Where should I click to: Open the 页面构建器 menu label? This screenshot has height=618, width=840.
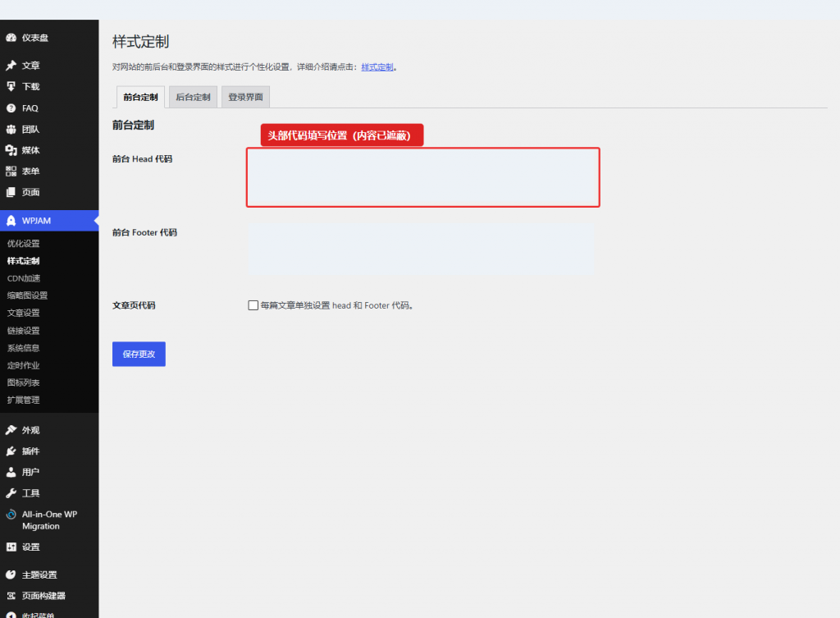[x=44, y=596]
